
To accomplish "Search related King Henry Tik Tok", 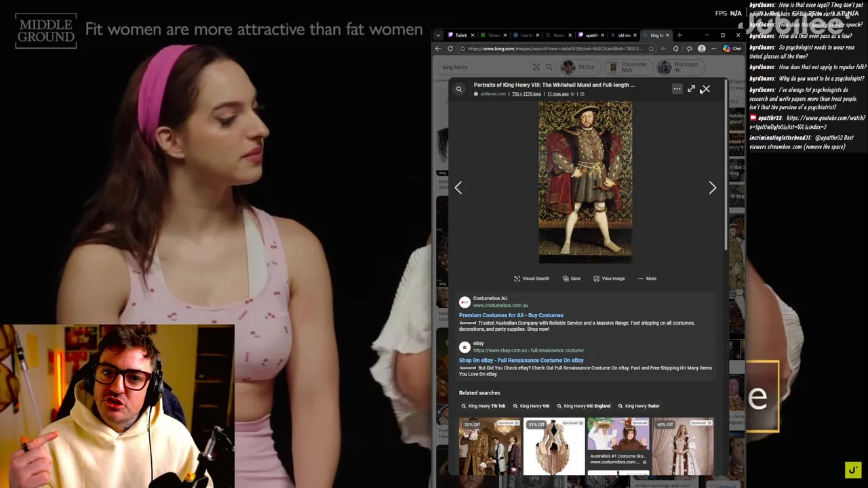I will pyautogui.click(x=484, y=406).
